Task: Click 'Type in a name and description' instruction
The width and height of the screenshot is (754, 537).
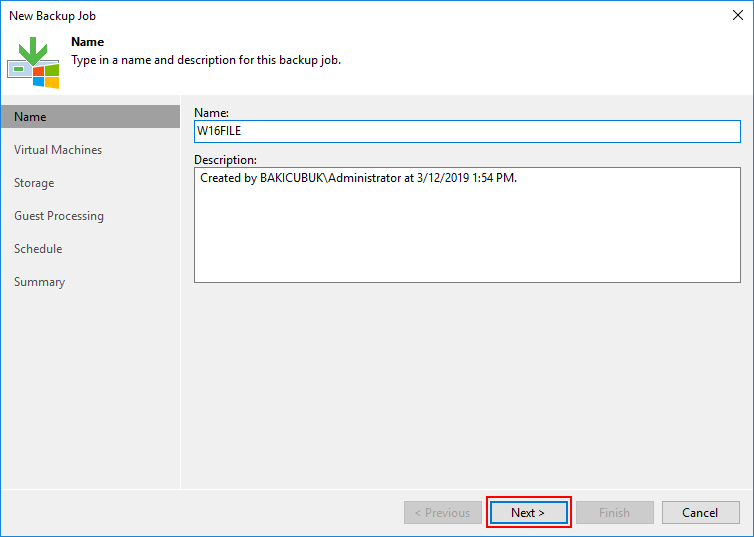Action: [x=206, y=60]
